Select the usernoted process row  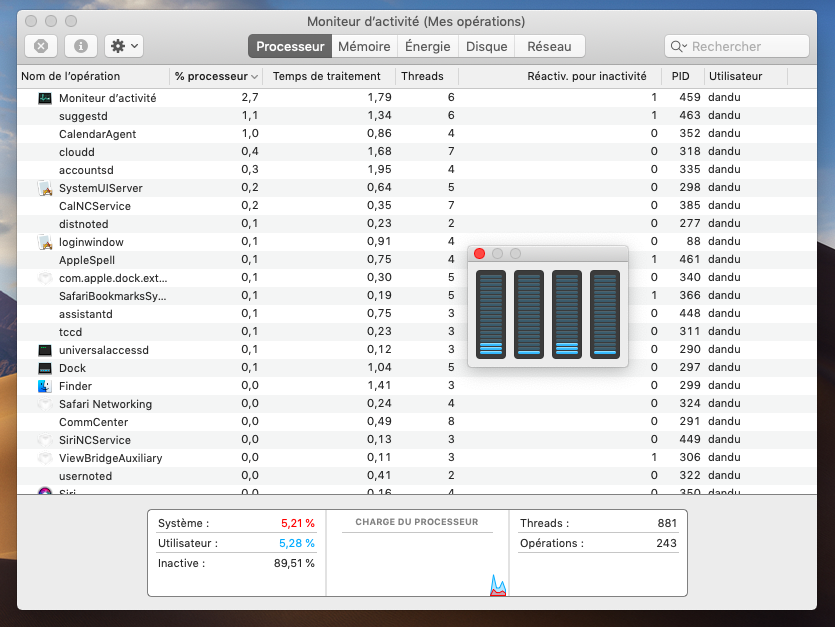pyautogui.click(x=416, y=476)
